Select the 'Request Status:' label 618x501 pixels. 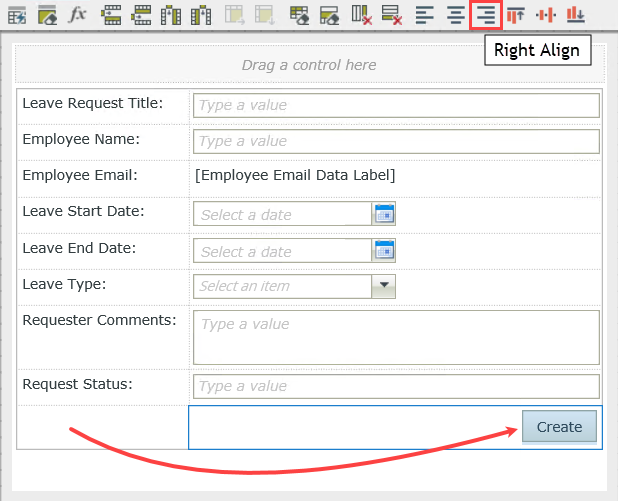click(77, 384)
